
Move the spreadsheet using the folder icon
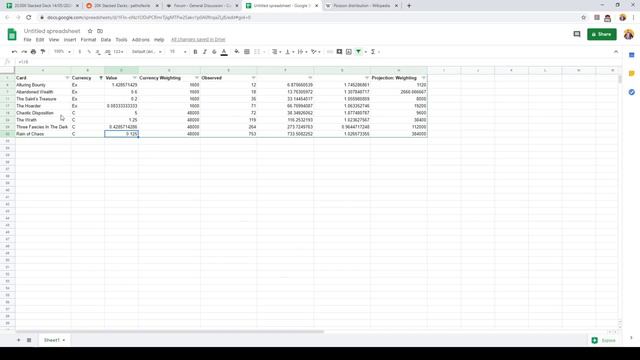tap(100, 31)
